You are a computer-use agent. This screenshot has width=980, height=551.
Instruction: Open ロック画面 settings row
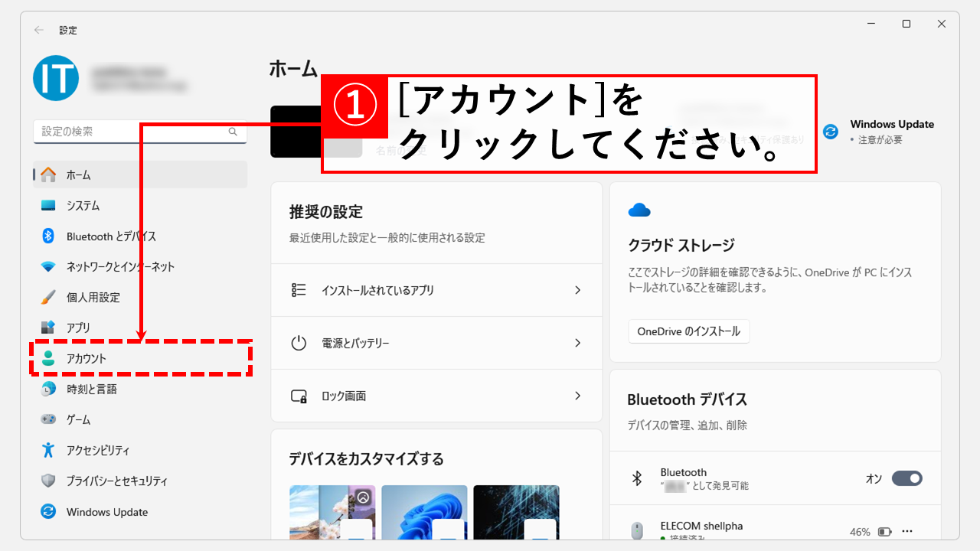[x=437, y=396]
